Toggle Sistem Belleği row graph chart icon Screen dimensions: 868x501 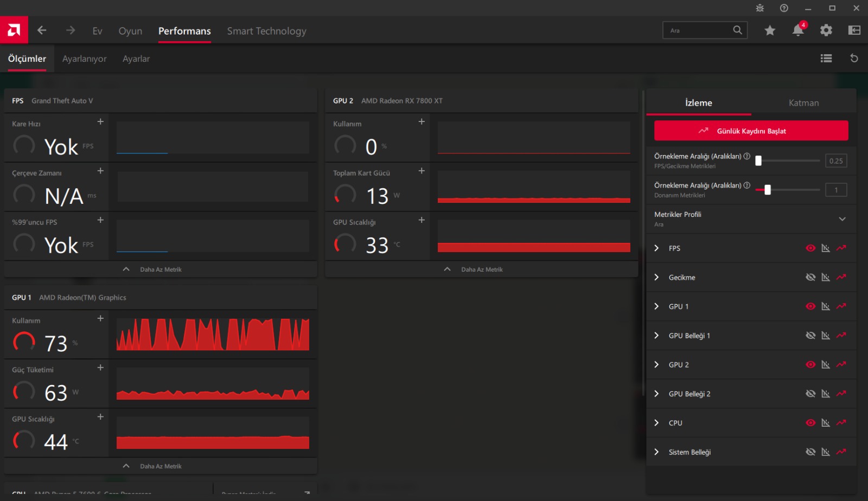[826, 452]
